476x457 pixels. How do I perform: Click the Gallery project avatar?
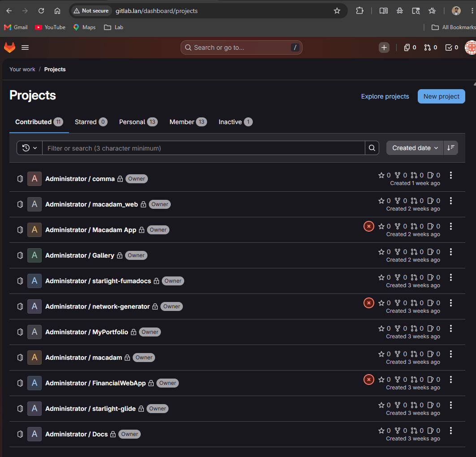[35, 255]
